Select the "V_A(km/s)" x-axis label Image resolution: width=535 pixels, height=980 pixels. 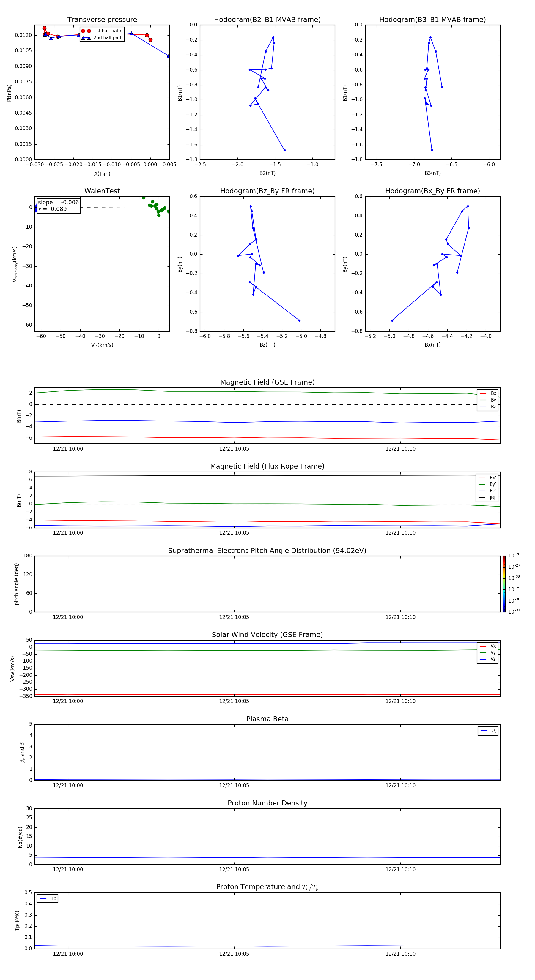102,345
